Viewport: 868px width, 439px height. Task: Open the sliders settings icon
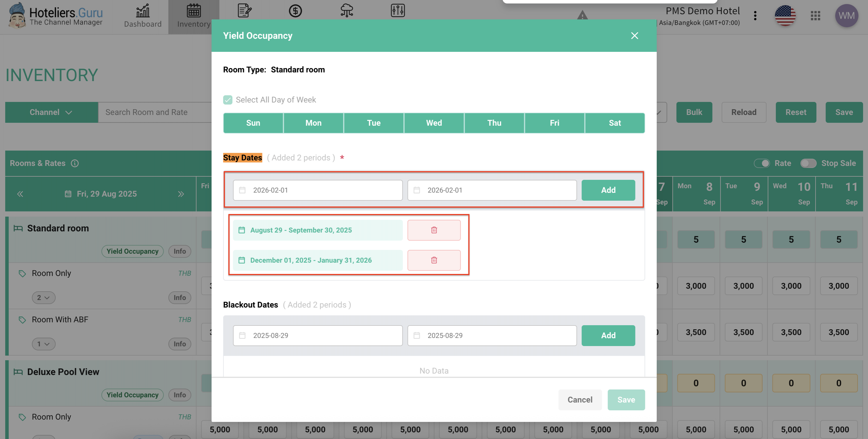397,11
